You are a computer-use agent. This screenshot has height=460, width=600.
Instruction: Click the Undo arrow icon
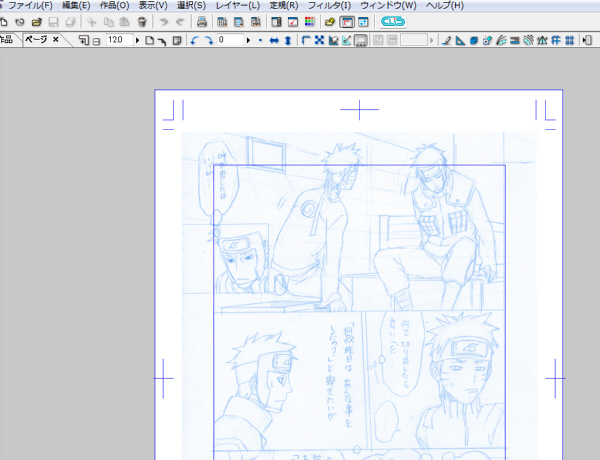pyautogui.click(x=164, y=22)
